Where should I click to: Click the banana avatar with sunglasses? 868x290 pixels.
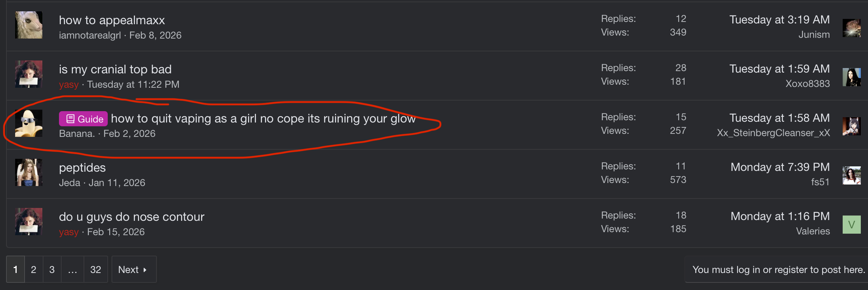click(29, 124)
